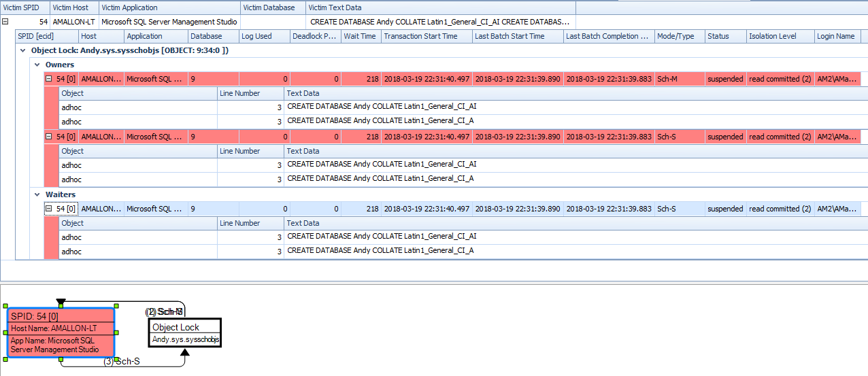Screen dimensions: 868x376
Task: Select the Microsoft SQL Server Management Studio victim cell
Action: point(169,22)
